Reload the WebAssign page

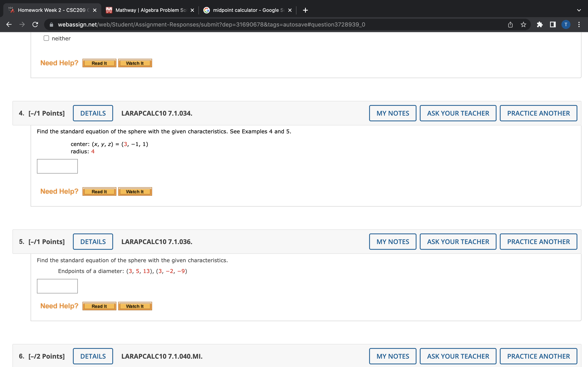[35, 24]
